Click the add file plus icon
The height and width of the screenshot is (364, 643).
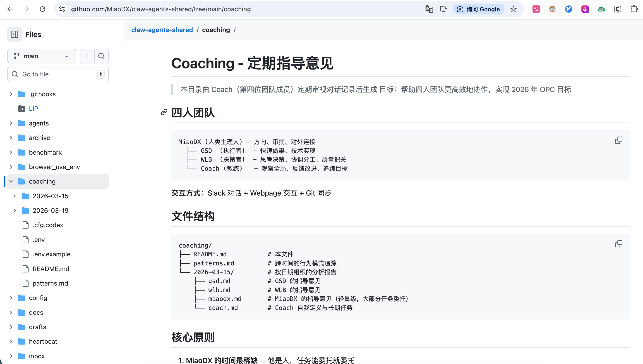(x=87, y=56)
